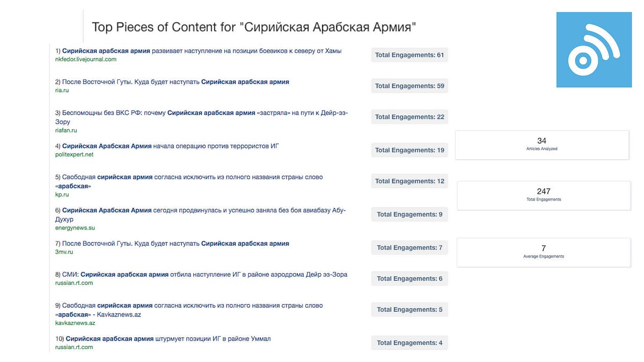Click the Total Engagements: 59 badge

coord(409,86)
